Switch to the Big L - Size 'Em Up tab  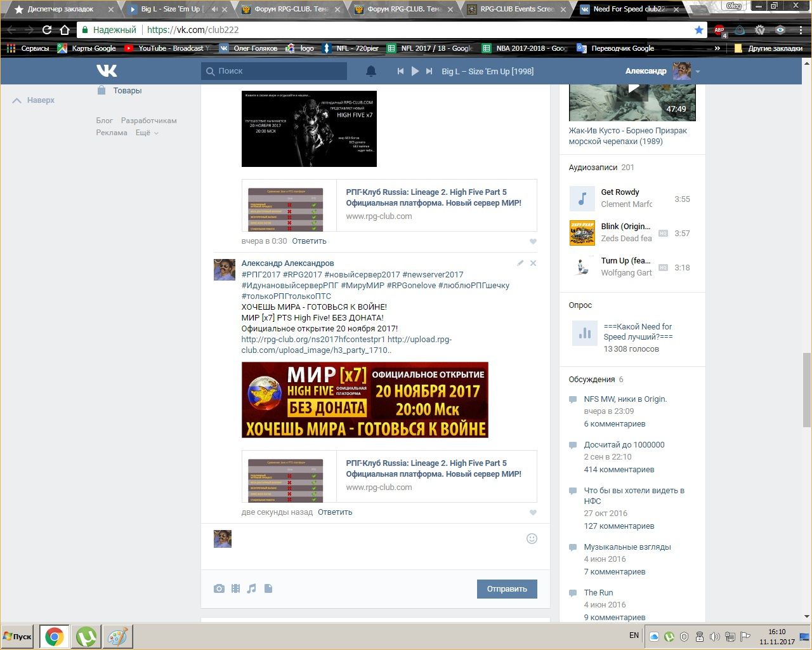[x=170, y=9]
